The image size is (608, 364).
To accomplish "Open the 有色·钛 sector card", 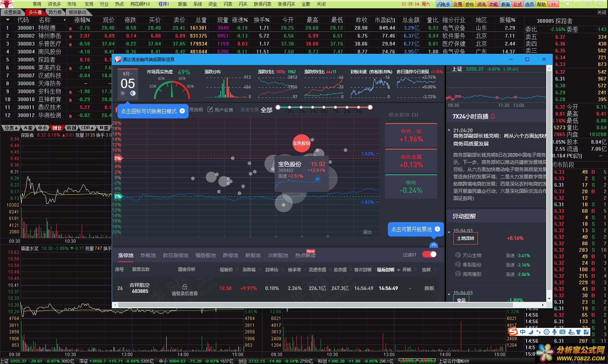I will (x=411, y=135).
